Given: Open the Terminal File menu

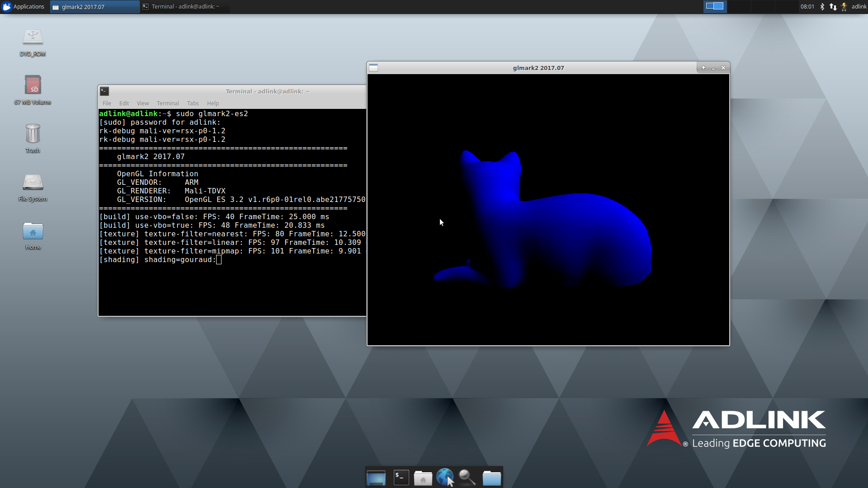Looking at the screenshot, I should [107, 103].
